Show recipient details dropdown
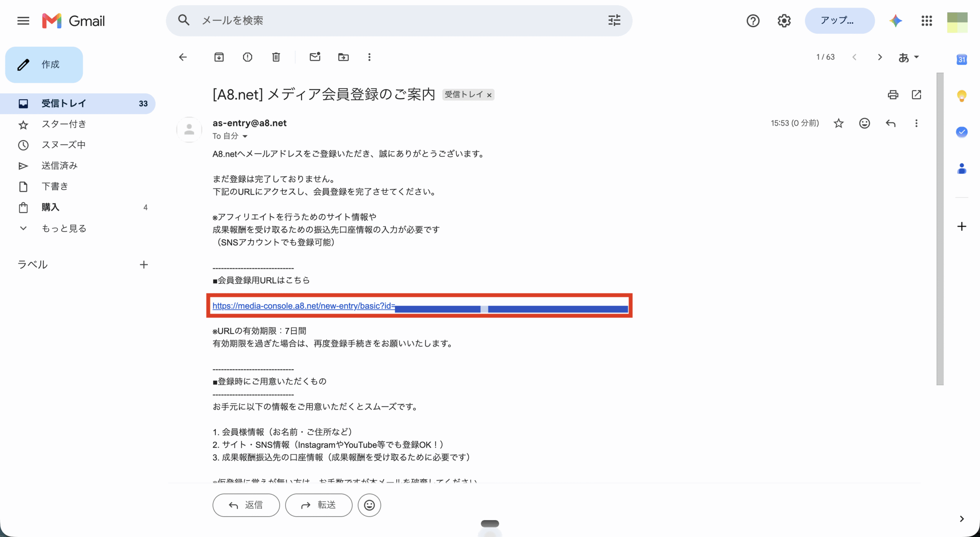The image size is (980, 537). (245, 136)
